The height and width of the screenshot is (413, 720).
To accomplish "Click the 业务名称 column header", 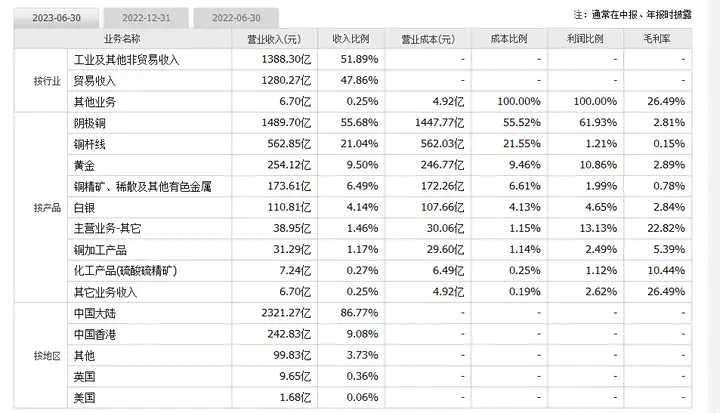I will 123,39.
